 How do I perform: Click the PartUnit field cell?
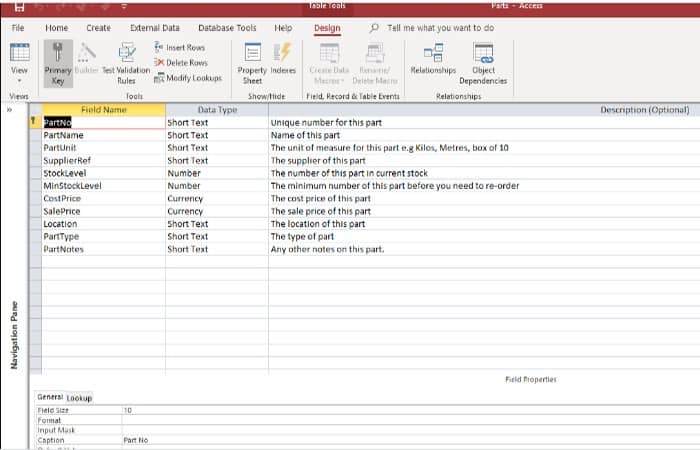pos(104,148)
